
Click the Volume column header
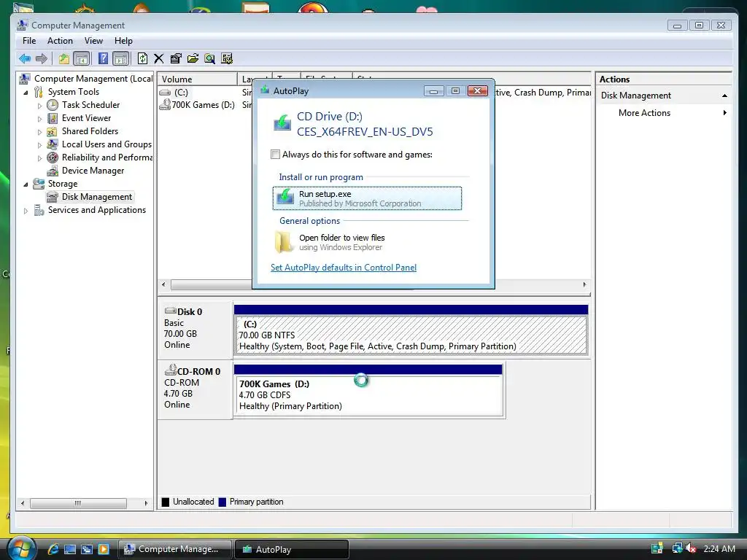pos(197,79)
